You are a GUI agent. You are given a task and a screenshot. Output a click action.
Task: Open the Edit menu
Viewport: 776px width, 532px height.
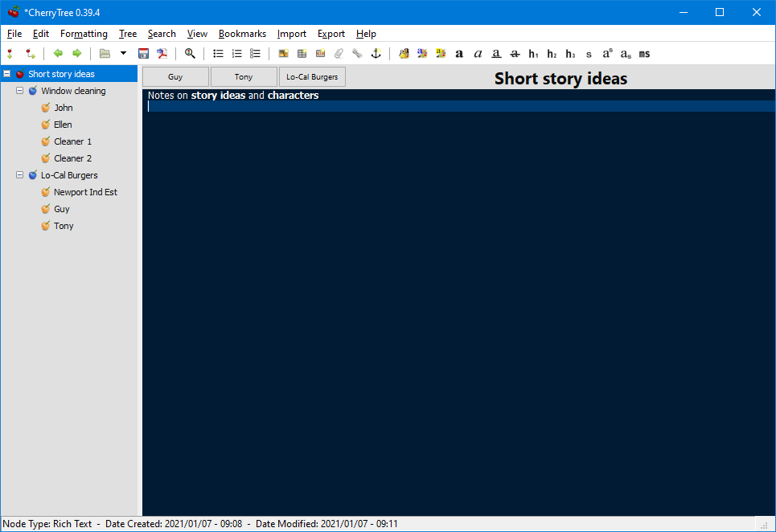(x=40, y=34)
